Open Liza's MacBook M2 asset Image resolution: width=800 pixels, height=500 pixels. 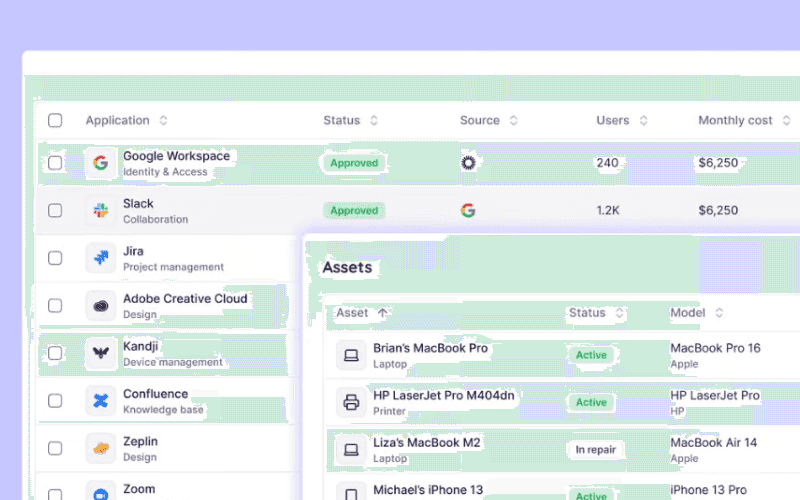point(427,442)
